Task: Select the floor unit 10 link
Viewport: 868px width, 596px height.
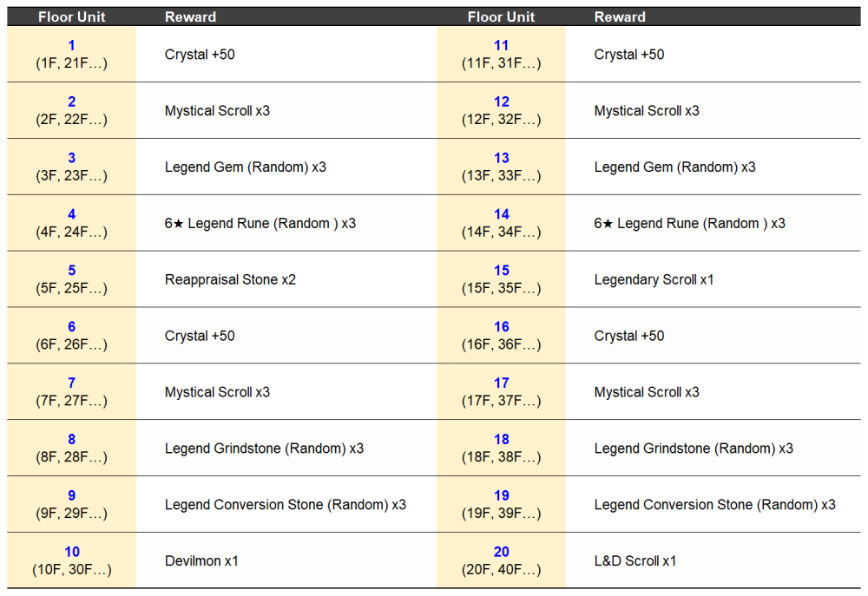Action: 72,552
